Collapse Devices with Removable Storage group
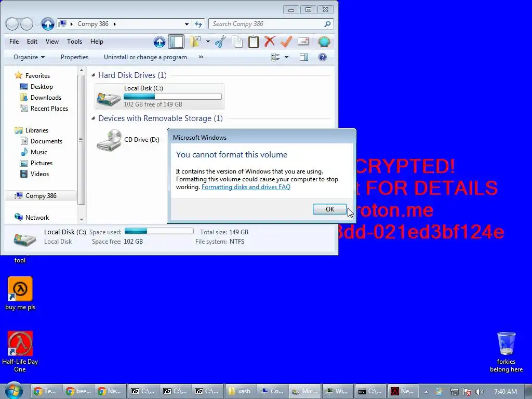Image resolution: width=532 pixels, height=399 pixels. tap(94, 118)
